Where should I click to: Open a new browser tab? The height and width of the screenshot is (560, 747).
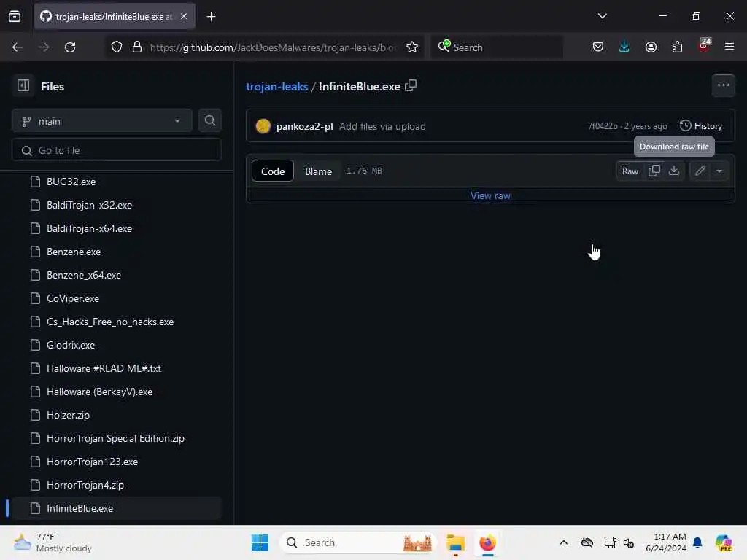point(211,17)
